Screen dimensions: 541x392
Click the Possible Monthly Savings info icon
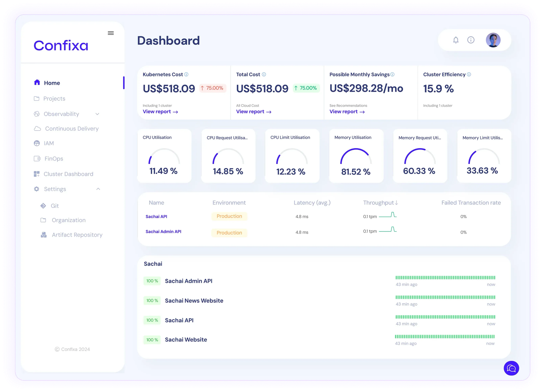pyautogui.click(x=393, y=74)
